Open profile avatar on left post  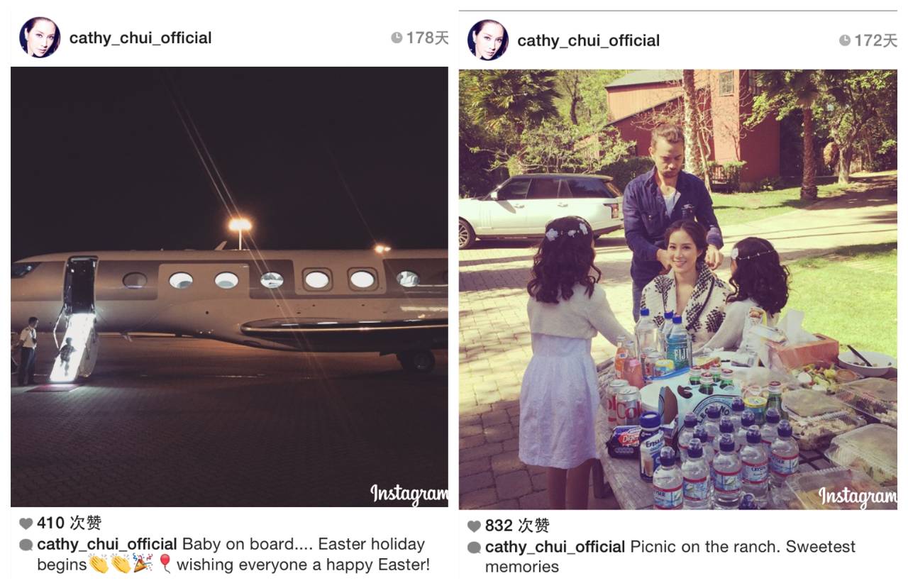click(x=40, y=38)
